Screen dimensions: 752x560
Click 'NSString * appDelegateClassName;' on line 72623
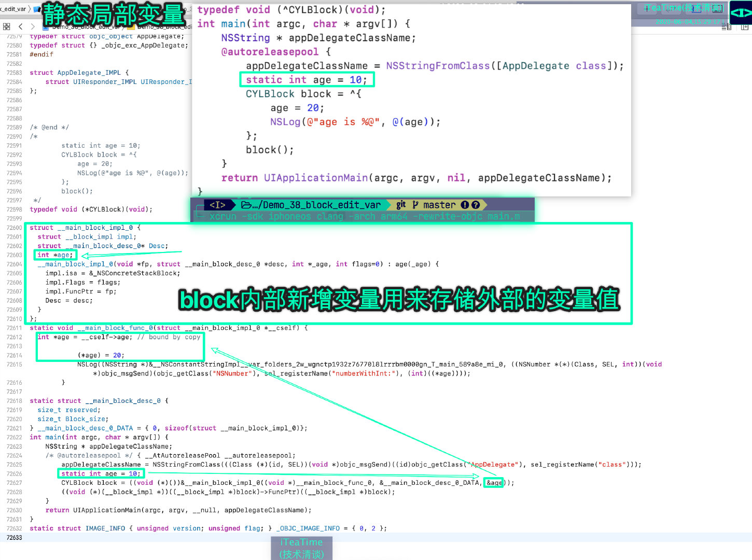[x=109, y=446]
